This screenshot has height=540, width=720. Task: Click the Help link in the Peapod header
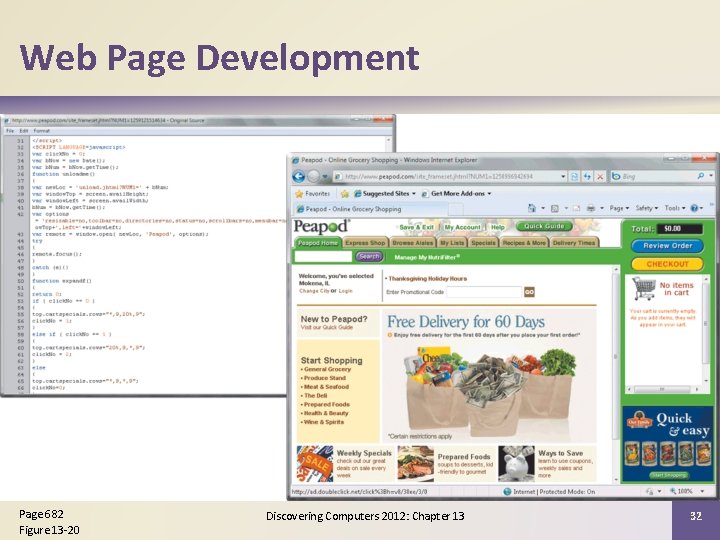(497, 227)
